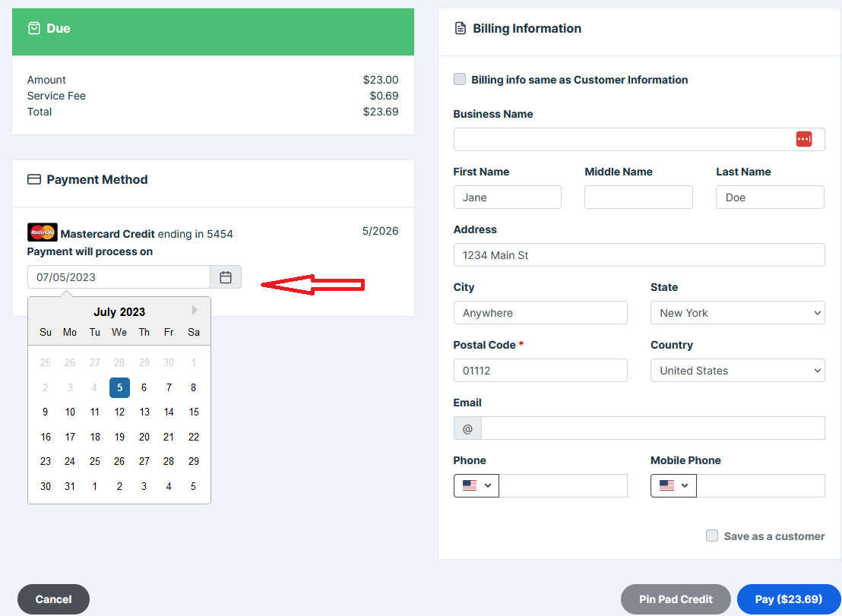Click the Total amount $23.69

coord(381,112)
